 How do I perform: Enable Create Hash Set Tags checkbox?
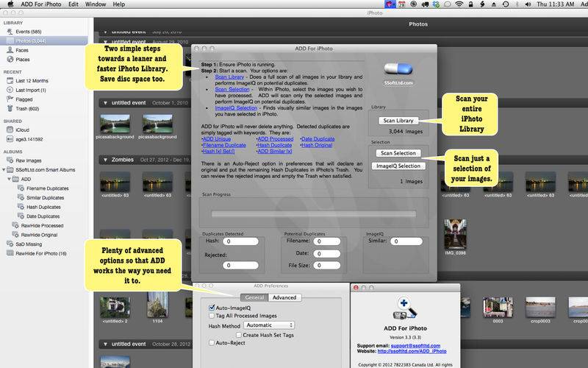tap(238, 335)
